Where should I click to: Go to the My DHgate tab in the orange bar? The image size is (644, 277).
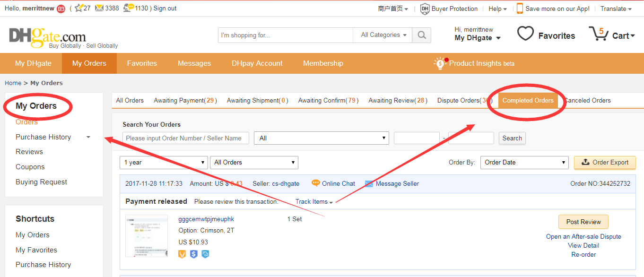coord(33,63)
